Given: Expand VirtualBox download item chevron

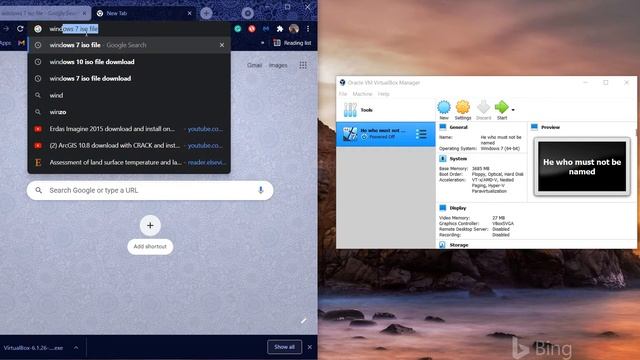Looking at the screenshot, I should pyautogui.click(x=76, y=348).
